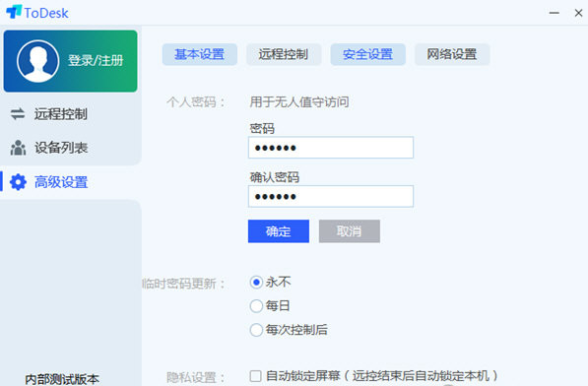Click the 隐私设置 label
Image resolution: width=588 pixels, height=386 pixels.
click(x=196, y=377)
